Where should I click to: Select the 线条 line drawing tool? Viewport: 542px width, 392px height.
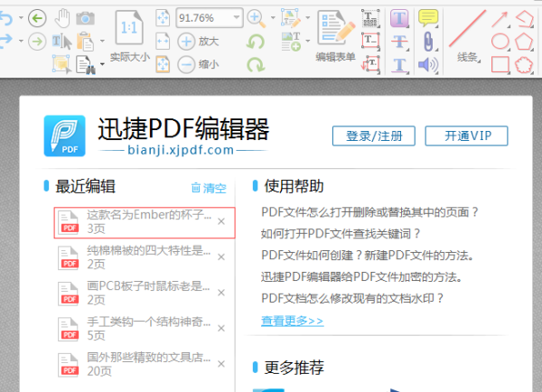(x=467, y=36)
